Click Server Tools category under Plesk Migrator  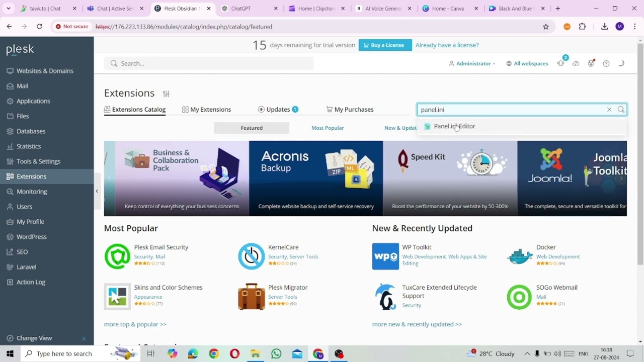(x=282, y=297)
